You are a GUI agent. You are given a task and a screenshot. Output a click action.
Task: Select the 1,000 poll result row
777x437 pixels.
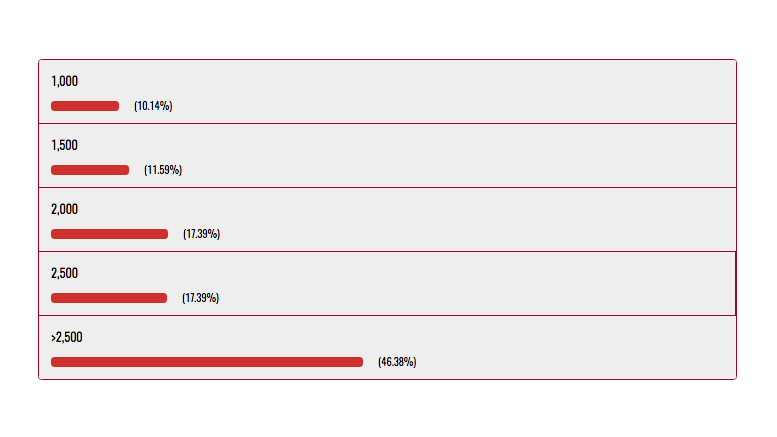click(388, 92)
